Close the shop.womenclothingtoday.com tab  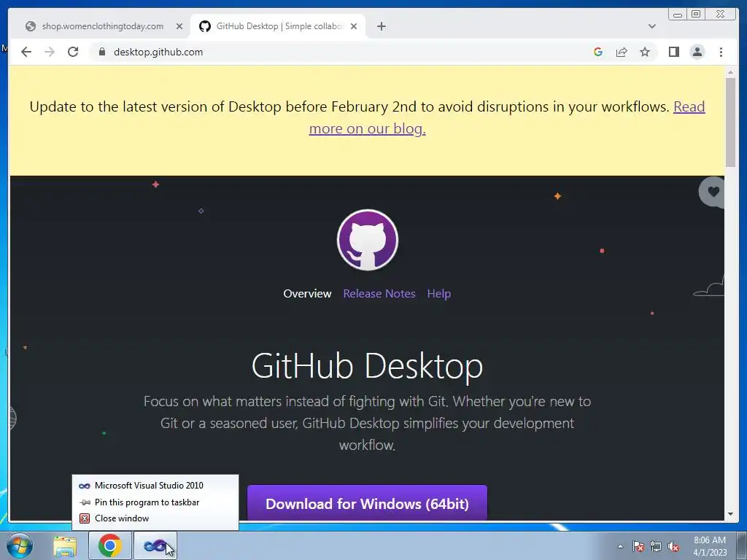179,26
